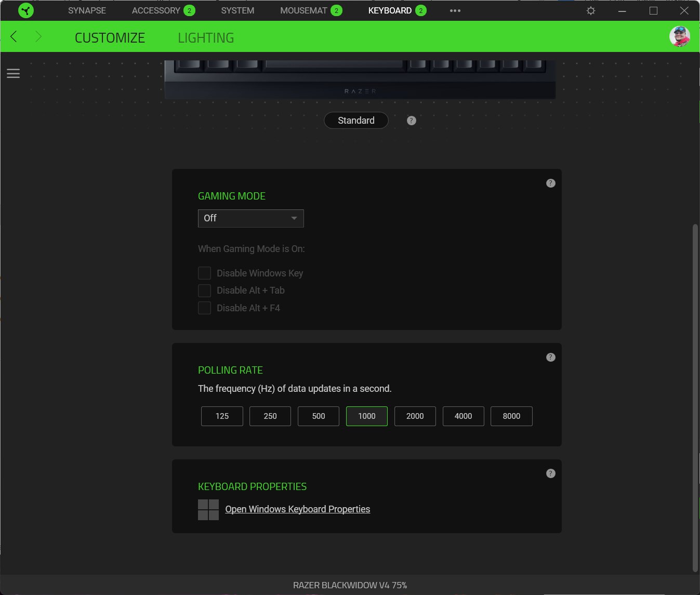
Task: Click the Razer keyboard preview image
Action: (x=360, y=80)
